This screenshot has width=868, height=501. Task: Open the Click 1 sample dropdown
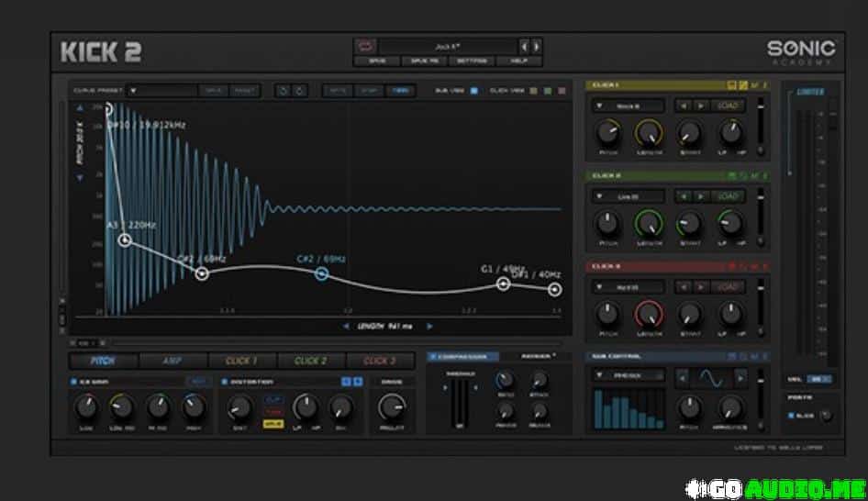pos(628,106)
